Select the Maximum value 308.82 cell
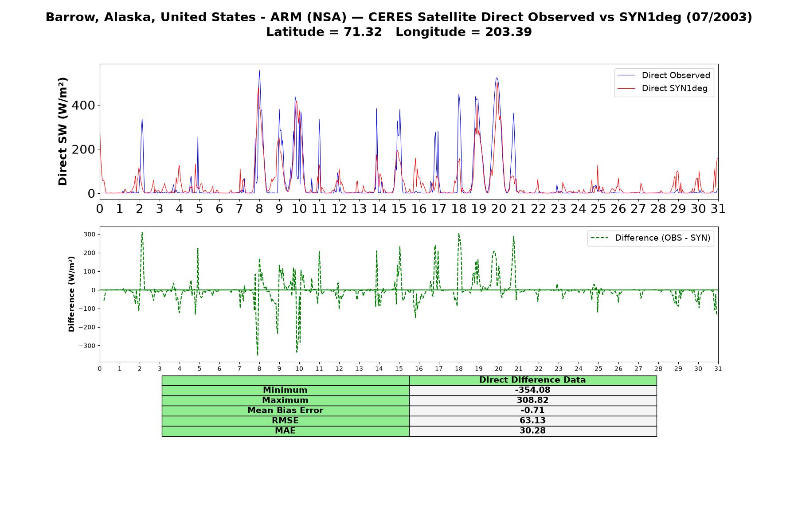The image size is (798, 532). (533, 400)
